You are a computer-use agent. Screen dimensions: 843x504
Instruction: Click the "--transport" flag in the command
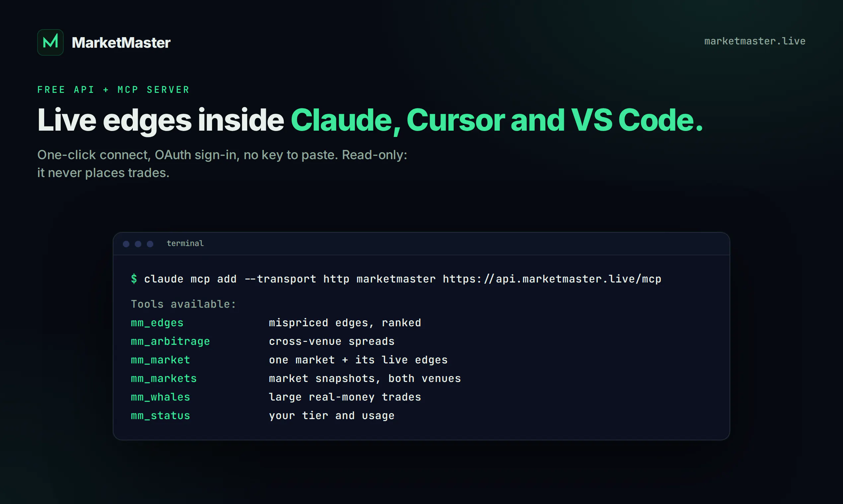[280, 279]
